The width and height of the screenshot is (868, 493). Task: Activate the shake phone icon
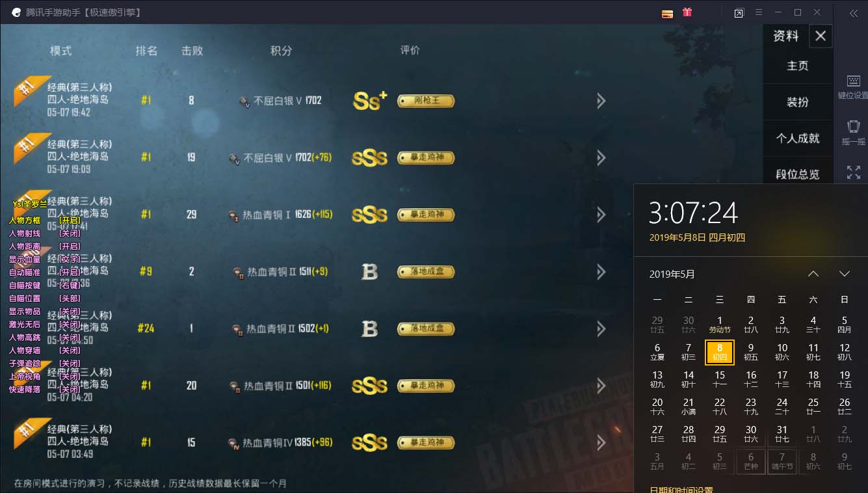853,127
